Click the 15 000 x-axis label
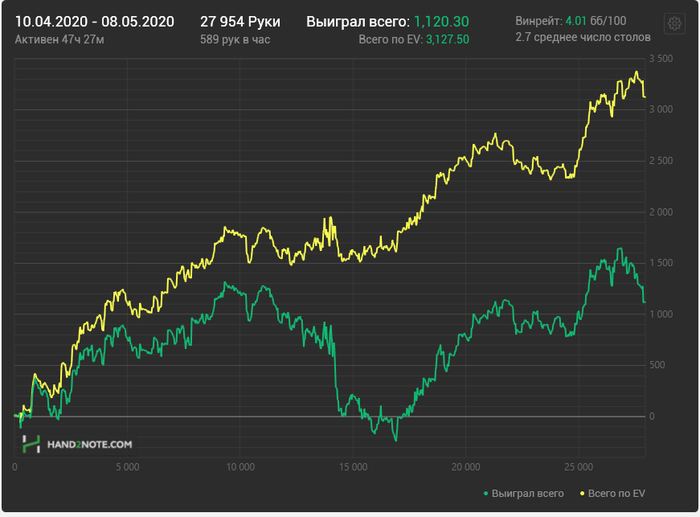The width and height of the screenshot is (700, 517). tap(353, 467)
